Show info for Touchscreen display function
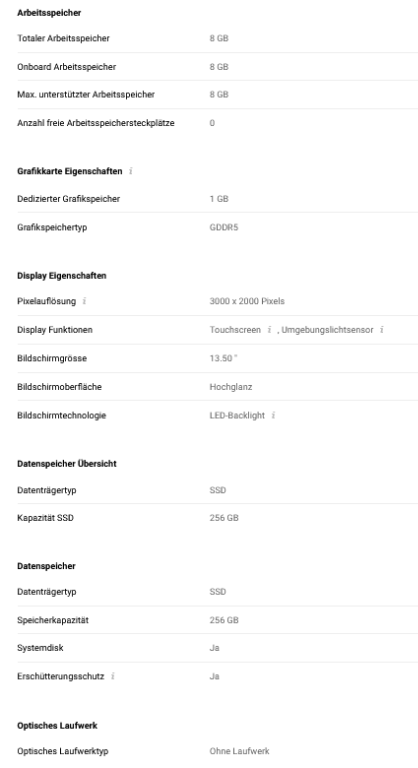The image size is (418, 768). click(x=269, y=330)
